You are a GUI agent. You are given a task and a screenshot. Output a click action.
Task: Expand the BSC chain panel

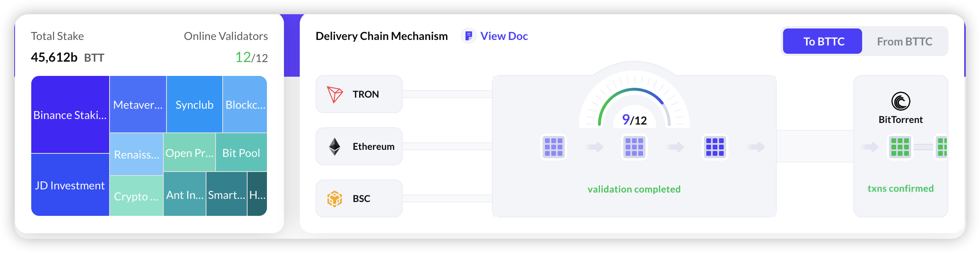pyautogui.click(x=359, y=198)
